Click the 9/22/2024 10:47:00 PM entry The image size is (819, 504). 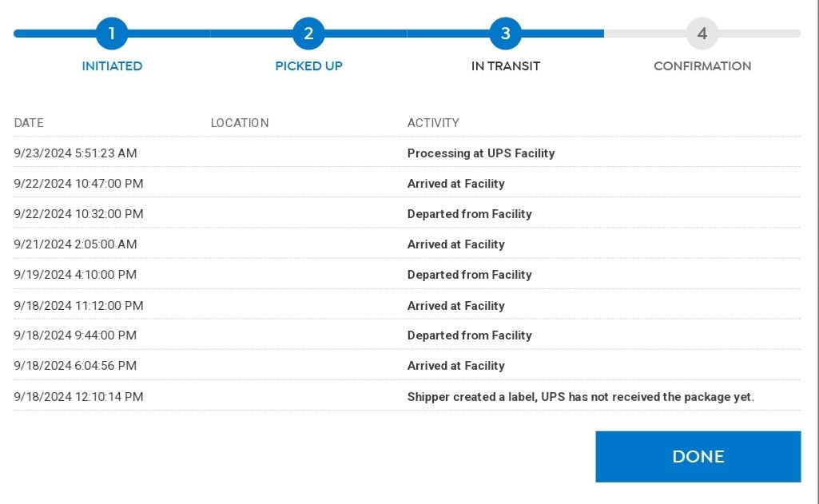pyautogui.click(x=79, y=184)
